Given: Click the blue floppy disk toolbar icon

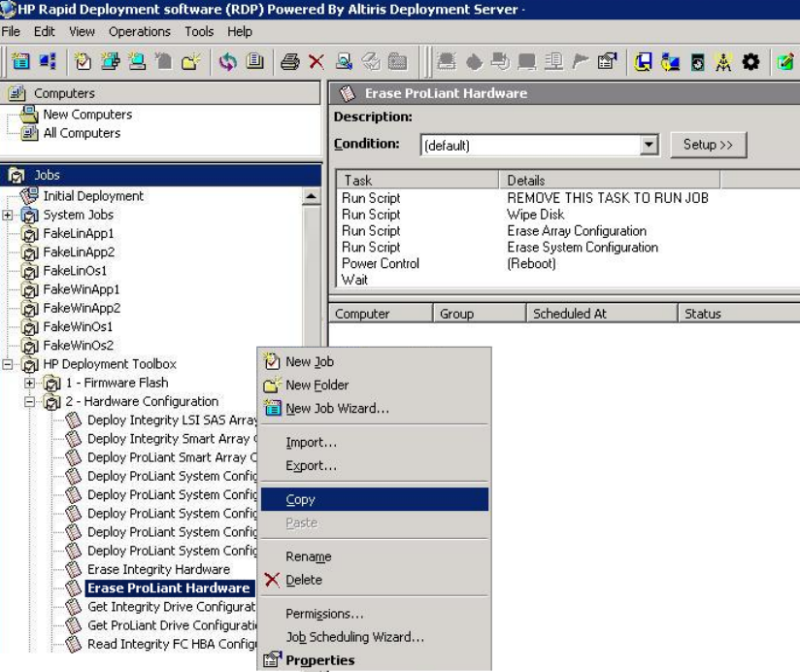Looking at the screenshot, I should tap(643, 62).
